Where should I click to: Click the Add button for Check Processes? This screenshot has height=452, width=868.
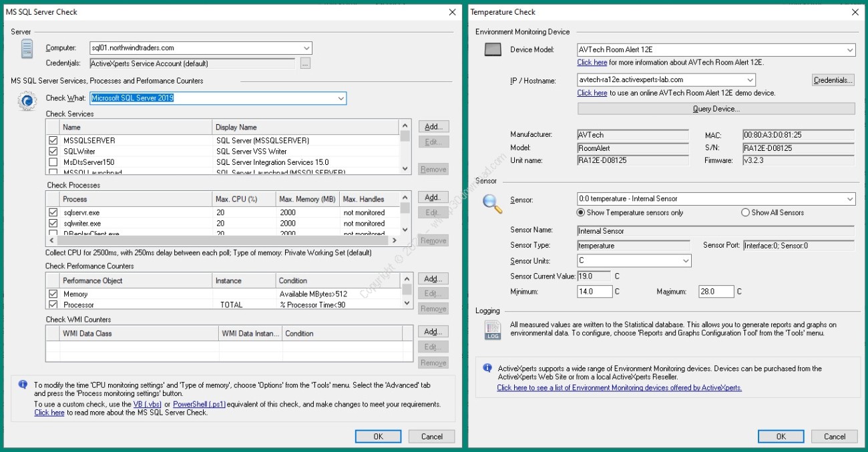pos(433,198)
